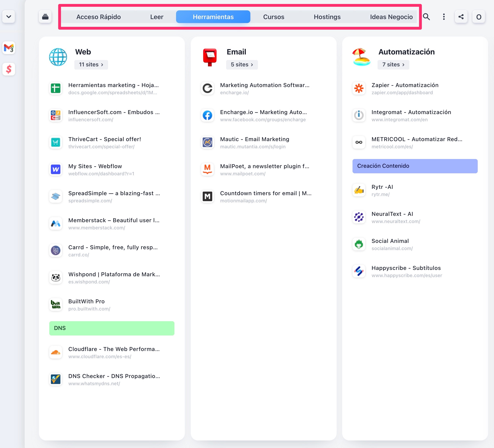Screen dimensions: 494x448
Task: Click the InfluencerSoft favicon
Action: click(x=56, y=115)
